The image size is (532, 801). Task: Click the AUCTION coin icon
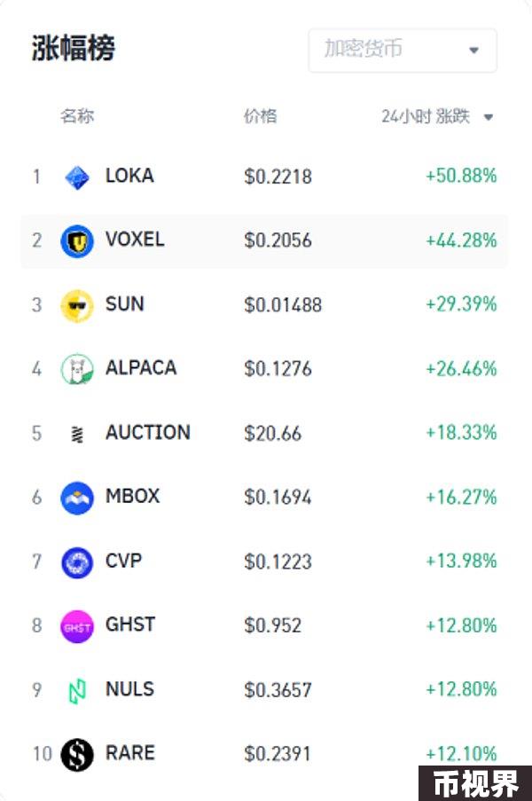point(76,434)
